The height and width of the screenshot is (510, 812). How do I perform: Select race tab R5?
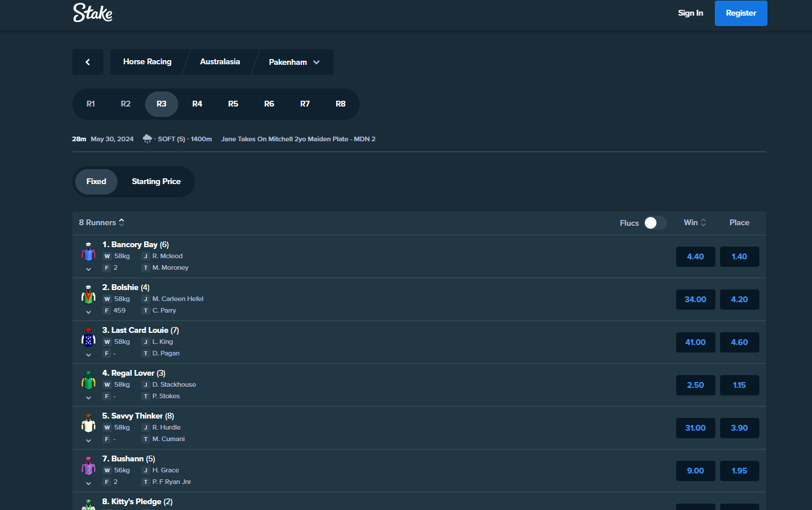point(233,104)
